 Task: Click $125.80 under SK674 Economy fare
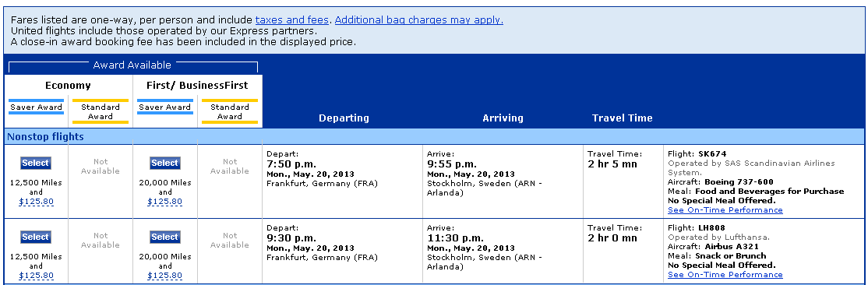point(36,202)
